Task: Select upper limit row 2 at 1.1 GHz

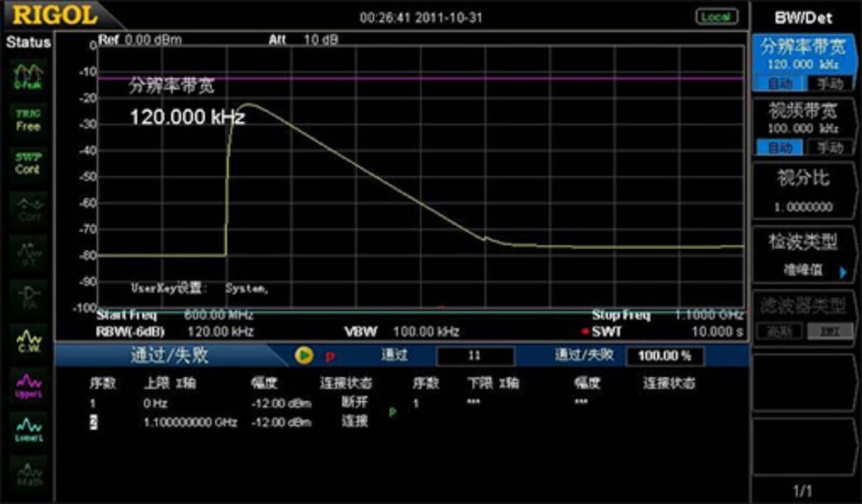Action: tap(189, 422)
